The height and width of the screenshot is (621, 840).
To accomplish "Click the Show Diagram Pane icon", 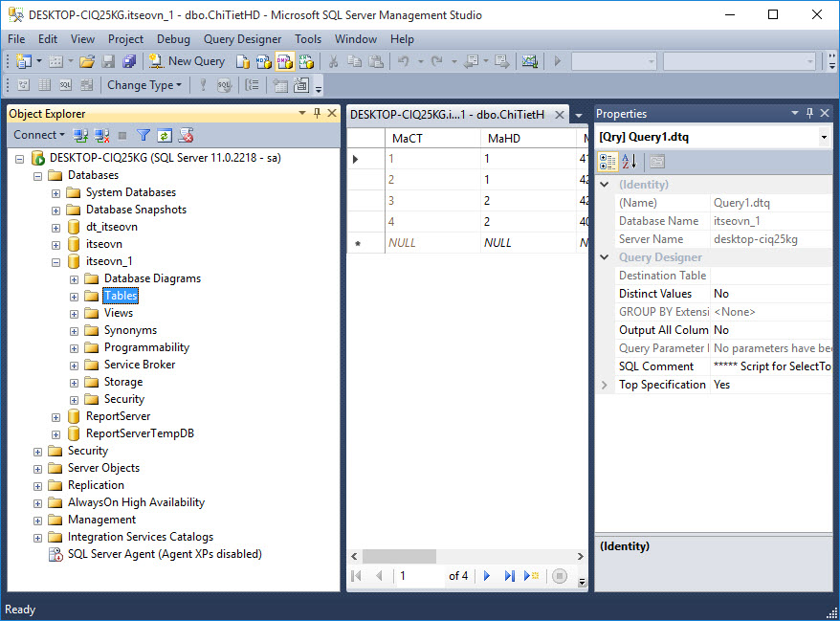I will pyautogui.click(x=24, y=84).
